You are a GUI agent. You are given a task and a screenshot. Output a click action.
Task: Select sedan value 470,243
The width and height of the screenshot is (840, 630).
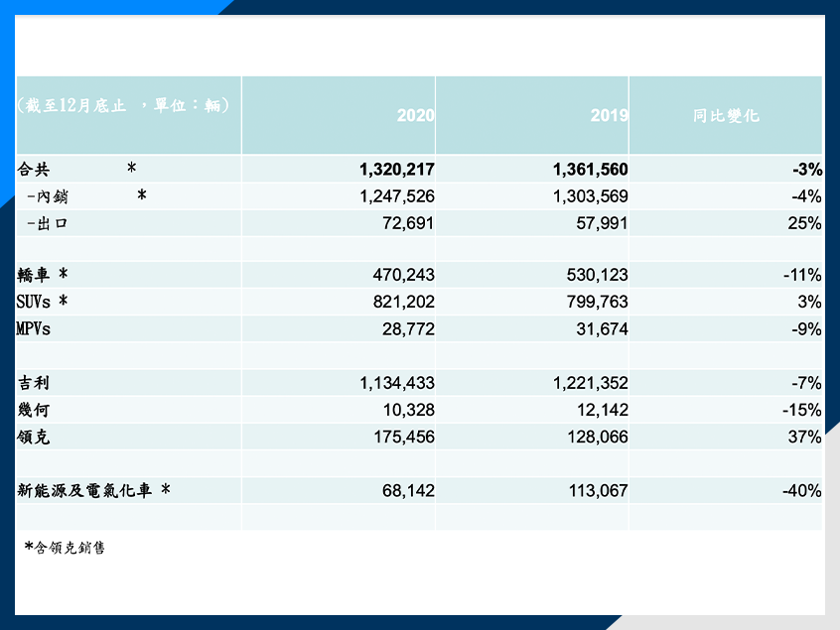pos(404,275)
